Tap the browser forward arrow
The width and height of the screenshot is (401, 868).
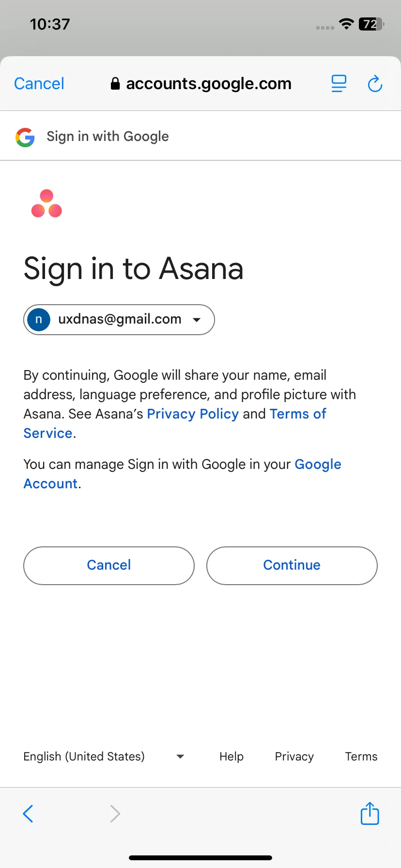tap(115, 813)
